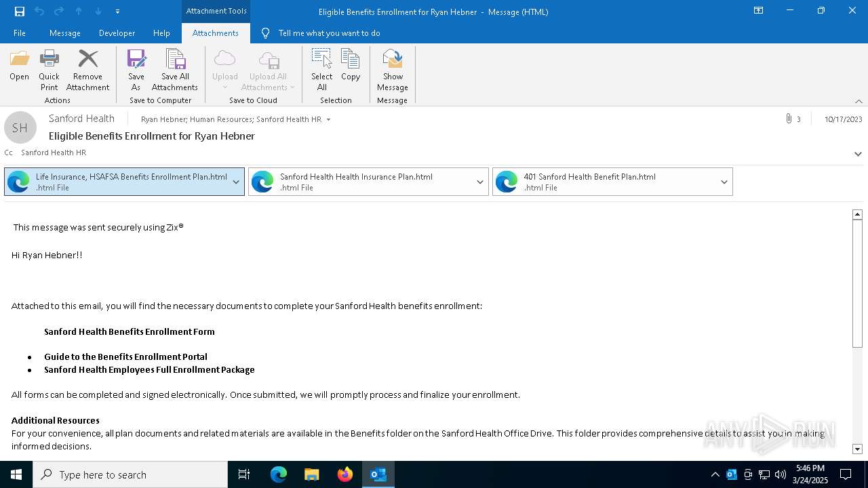Show hidden system tray icons
This screenshot has height=488, width=868.
715,474
